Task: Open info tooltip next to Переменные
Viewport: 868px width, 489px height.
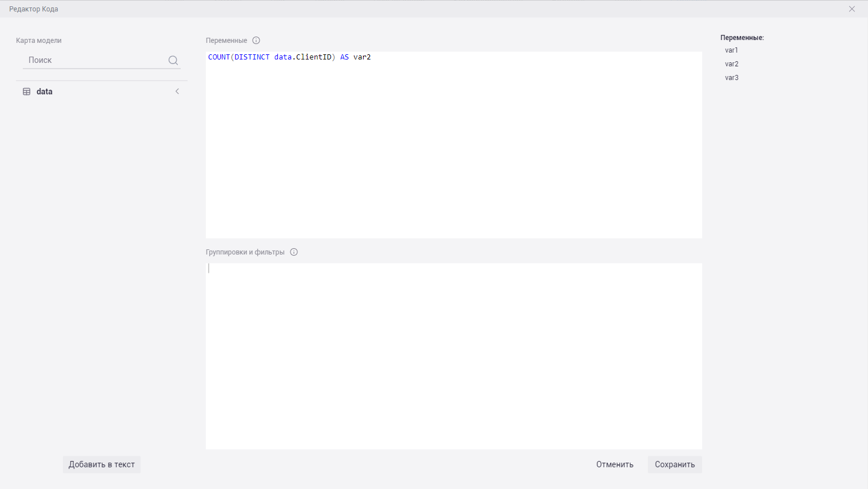Action: (256, 41)
